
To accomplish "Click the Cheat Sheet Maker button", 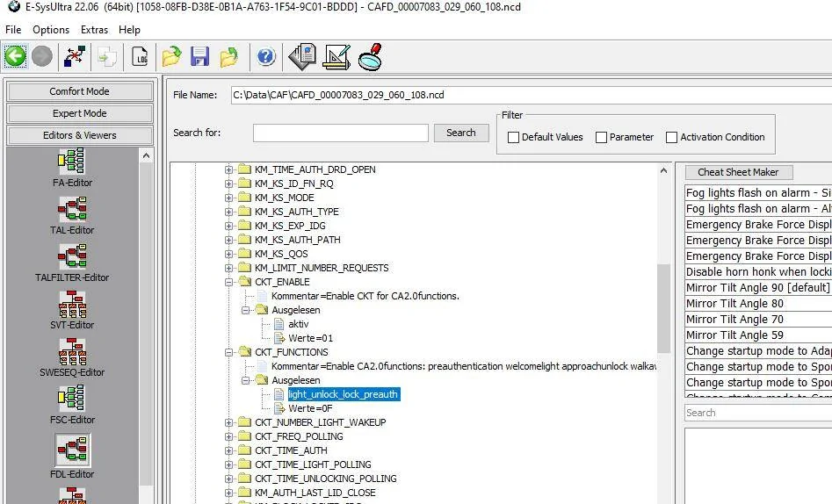I will point(739,172).
